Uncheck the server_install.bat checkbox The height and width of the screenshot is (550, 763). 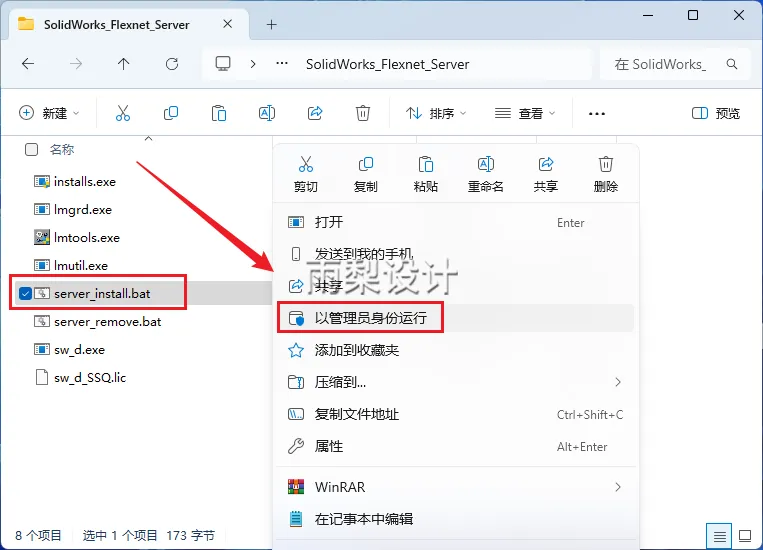click(25, 293)
